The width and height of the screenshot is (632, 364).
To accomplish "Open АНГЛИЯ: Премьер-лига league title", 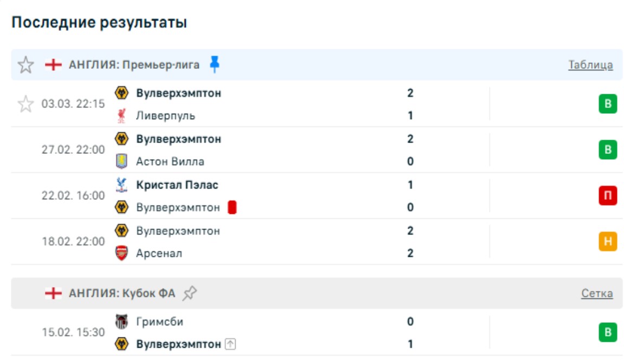I will point(134,65).
